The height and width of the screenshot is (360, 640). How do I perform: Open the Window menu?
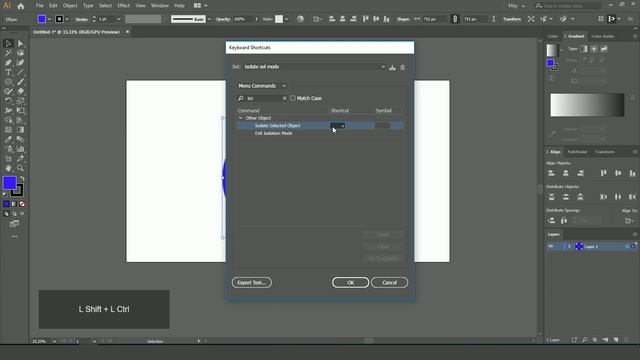tap(160, 6)
